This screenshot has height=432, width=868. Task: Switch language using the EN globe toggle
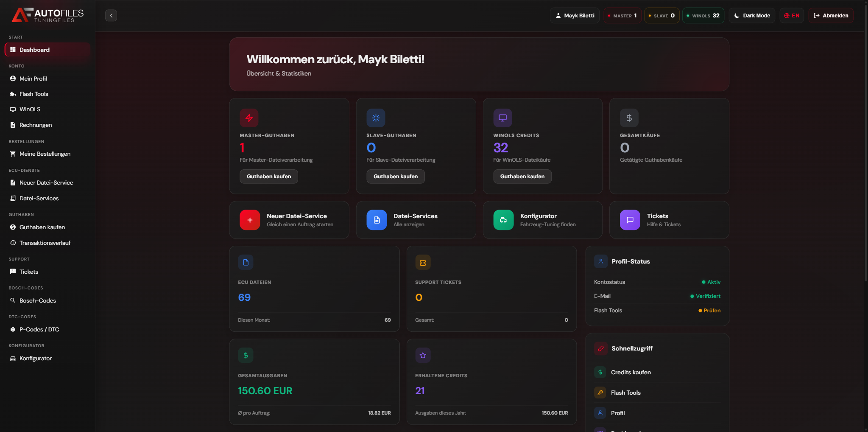coord(791,15)
